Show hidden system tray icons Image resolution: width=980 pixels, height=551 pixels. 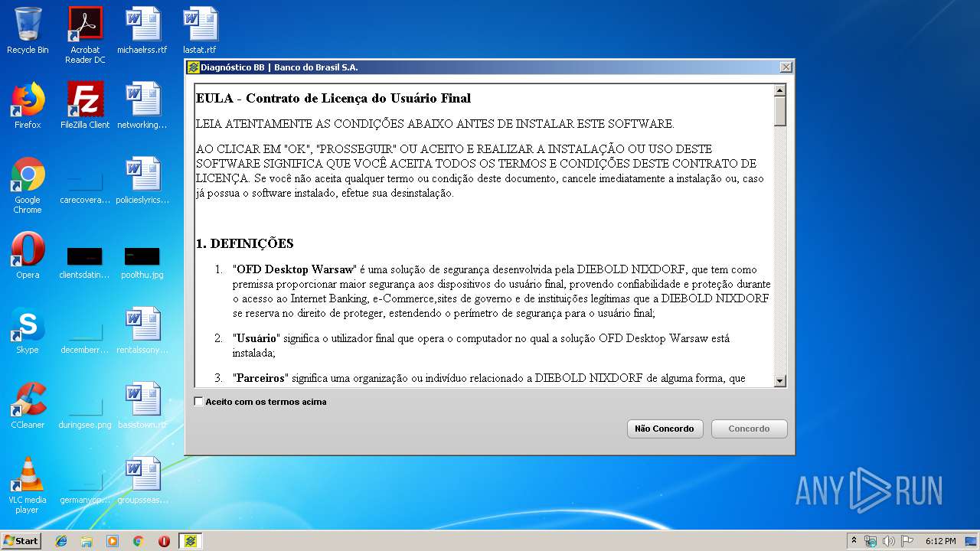pos(854,540)
